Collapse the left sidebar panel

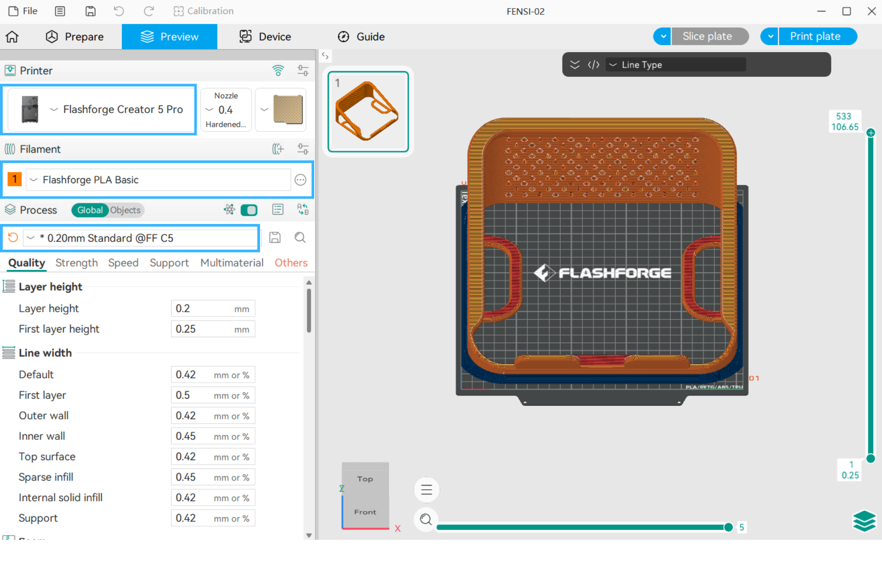coord(325,56)
